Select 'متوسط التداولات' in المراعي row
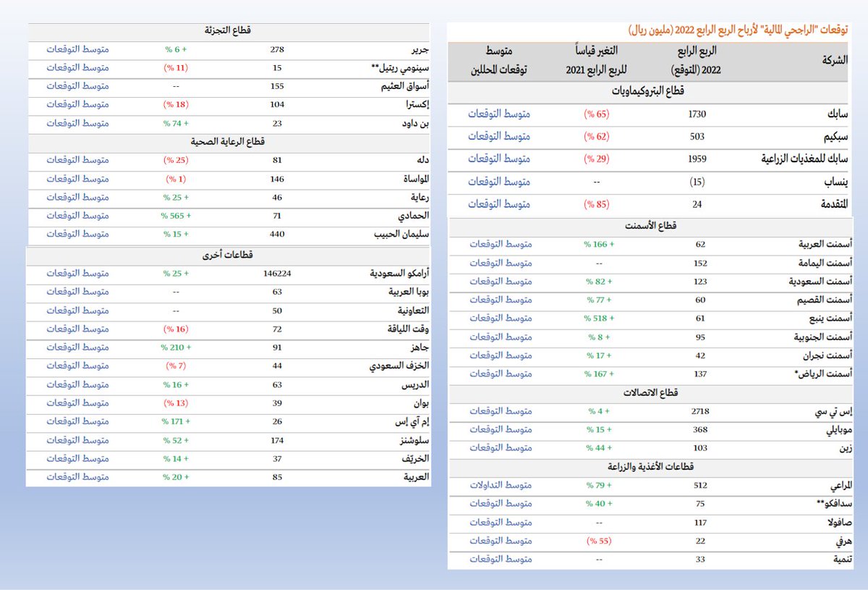Image resolution: width=868 pixels, height=590 pixels. 501,486
